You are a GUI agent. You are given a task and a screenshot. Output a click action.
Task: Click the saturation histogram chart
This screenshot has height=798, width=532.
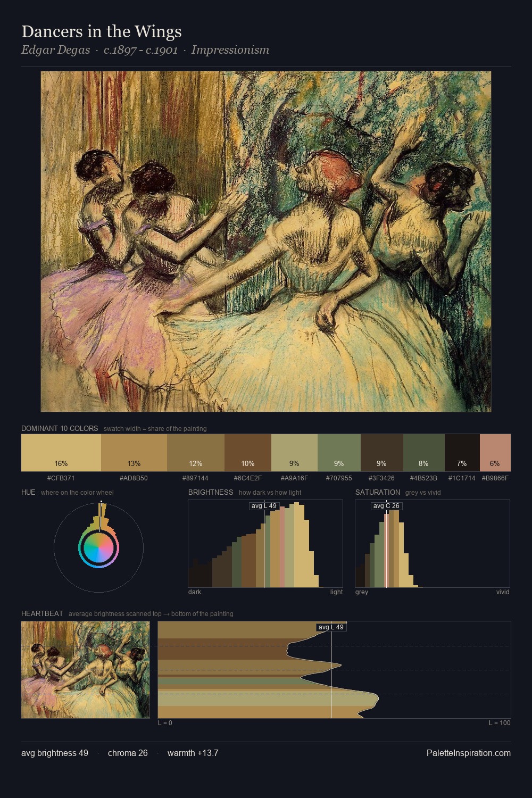pos(433,544)
